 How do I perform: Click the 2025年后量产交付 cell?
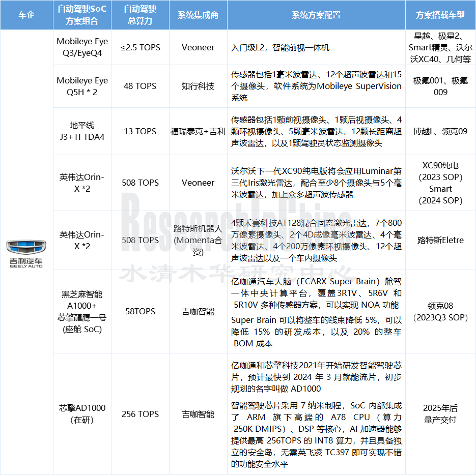tap(440, 414)
